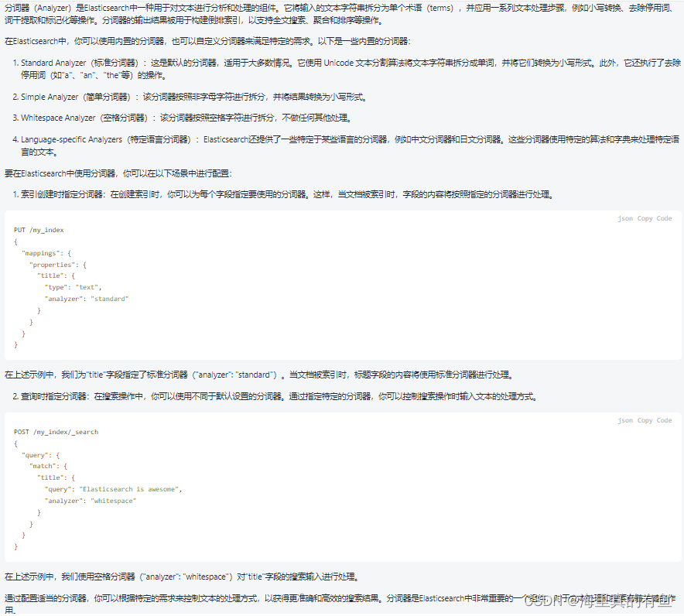Click the Simple Analyzer list item
This screenshot has width=684, height=616.
click(x=190, y=97)
